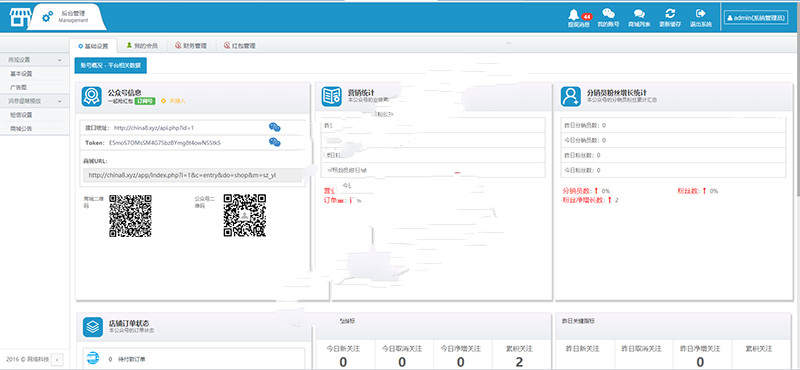Click the red 粉丝数 0% indicator
The image size is (800, 370).
[x=697, y=191]
